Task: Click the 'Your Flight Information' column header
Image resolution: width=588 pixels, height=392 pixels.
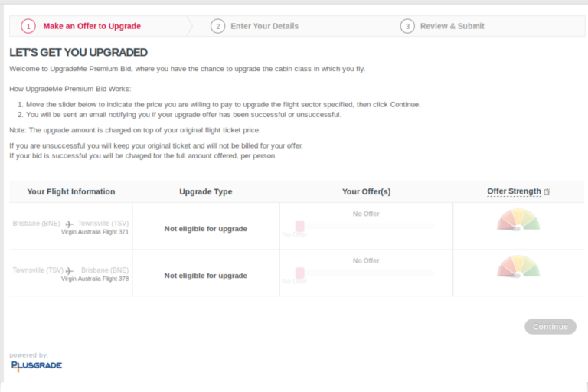Action: (x=71, y=191)
